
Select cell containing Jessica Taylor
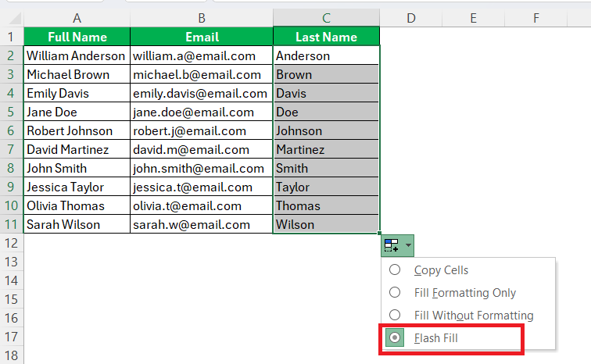point(77,187)
